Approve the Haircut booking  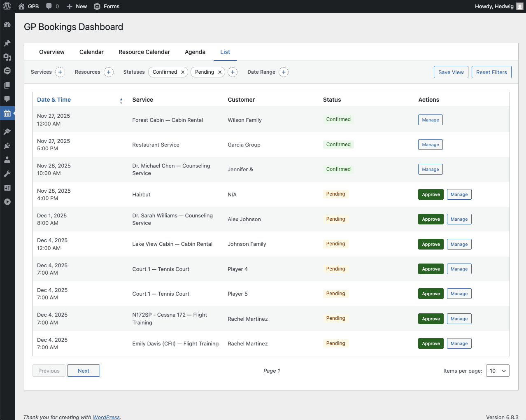(x=431, y=194)
